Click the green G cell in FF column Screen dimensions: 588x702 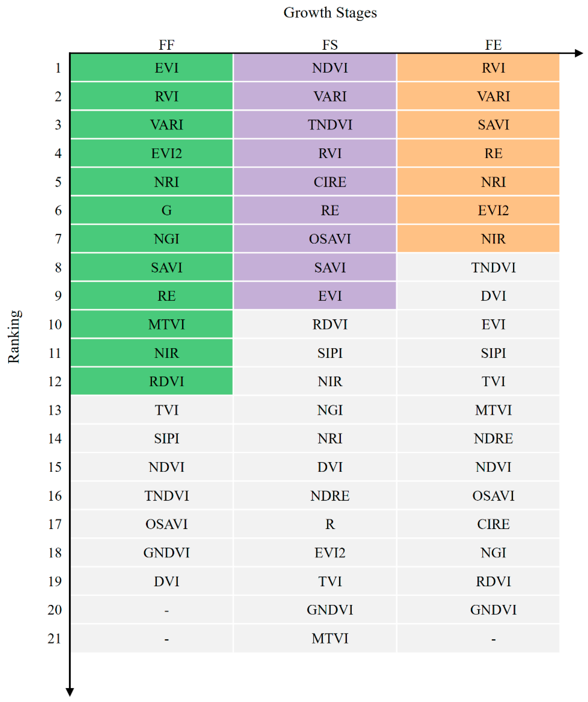tap(166, 210)
